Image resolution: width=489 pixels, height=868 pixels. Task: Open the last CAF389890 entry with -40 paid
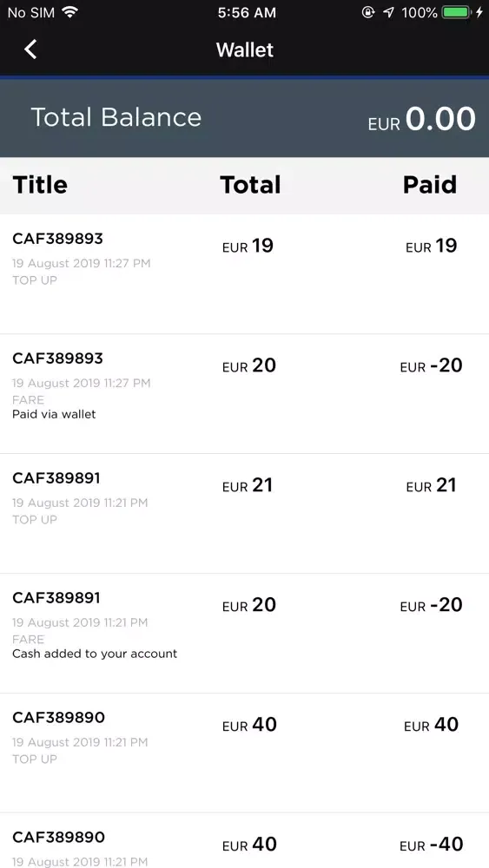point(244,840)
